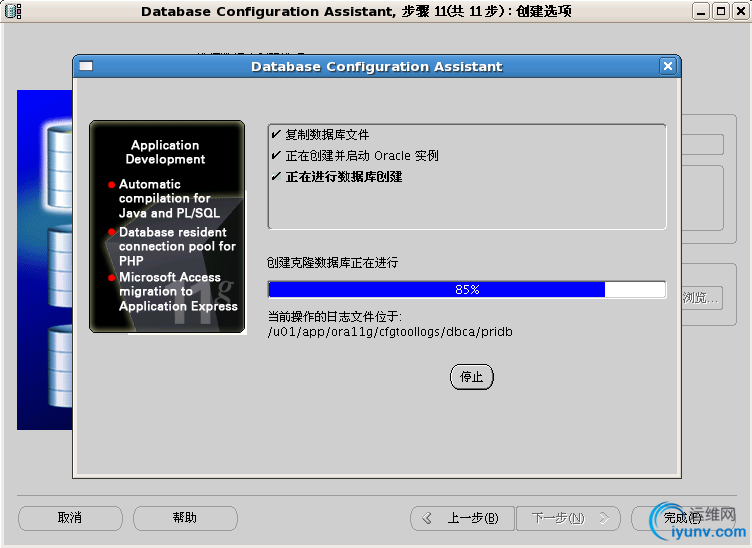The width and height of the screenshot is (752, 548).
Task: Click the 85% progress bar
Action: click(467, 290)
